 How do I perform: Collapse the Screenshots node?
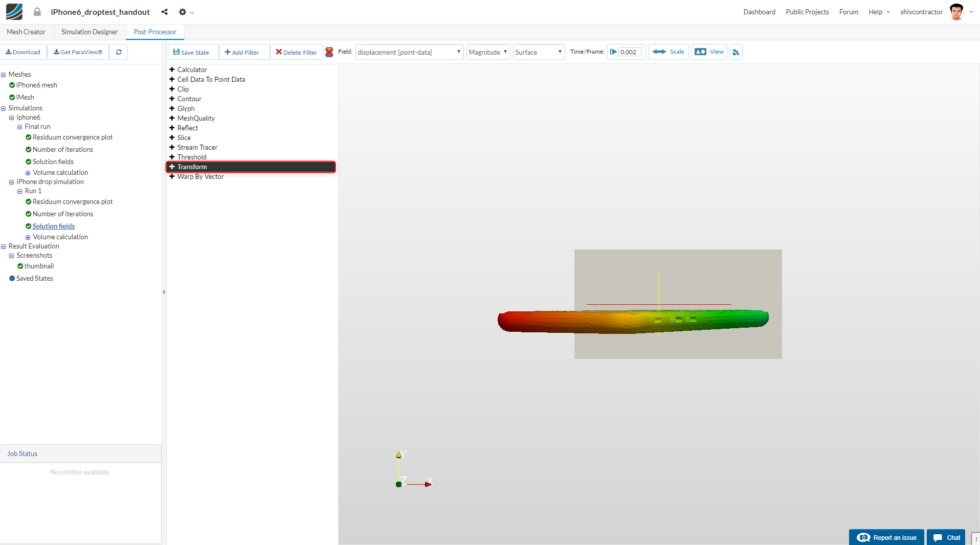[x=12, y=256]
